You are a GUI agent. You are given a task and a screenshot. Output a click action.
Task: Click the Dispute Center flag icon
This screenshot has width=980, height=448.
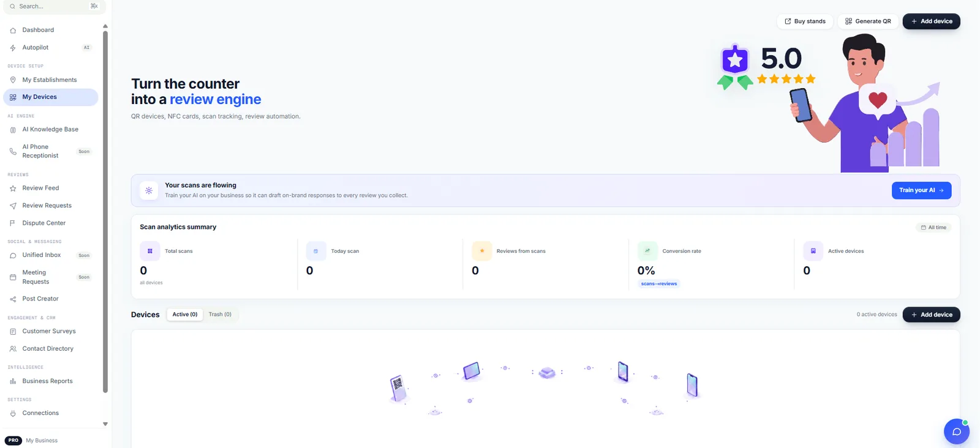pos(13,223)
